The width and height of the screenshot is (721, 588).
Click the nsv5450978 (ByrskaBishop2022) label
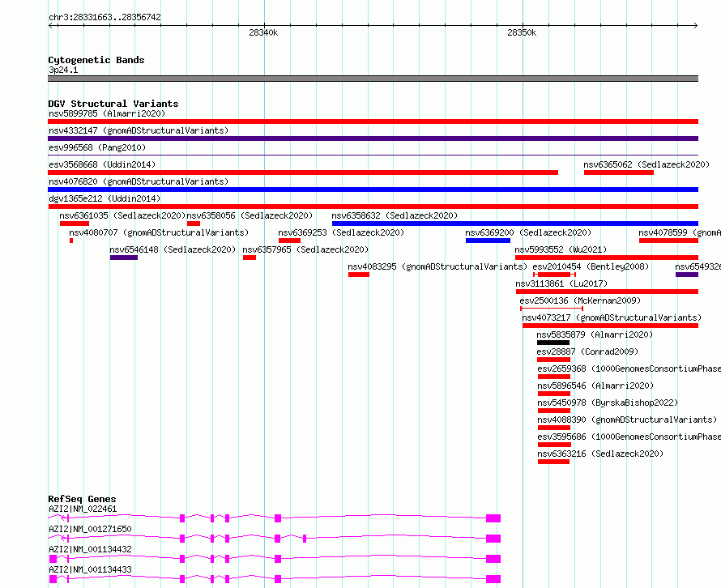[608, 403]
